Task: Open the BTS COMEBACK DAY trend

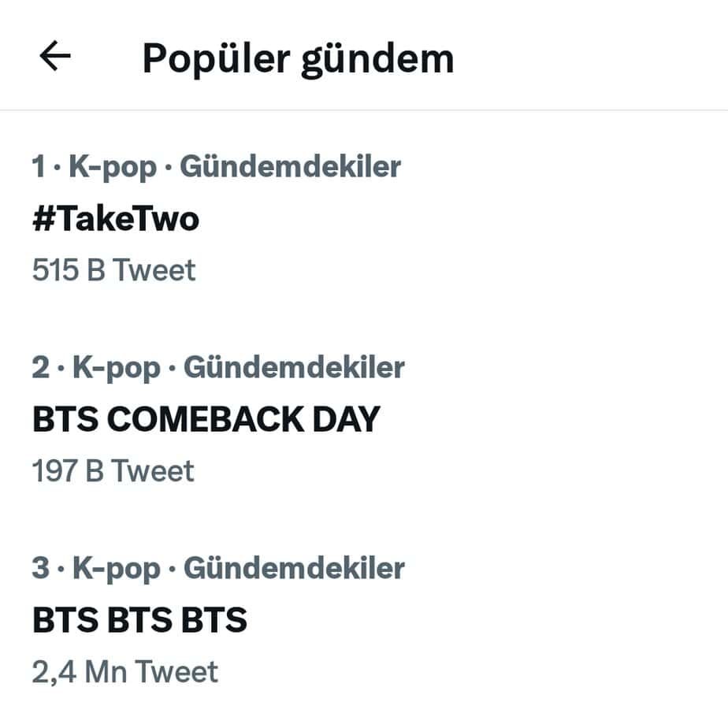Action: click(x=206, y=419)
